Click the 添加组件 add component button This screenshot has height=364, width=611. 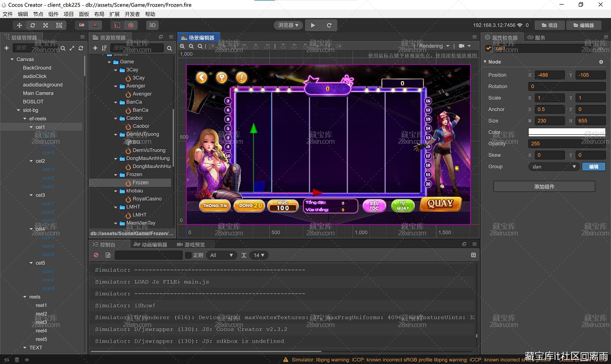click(544, 187)
